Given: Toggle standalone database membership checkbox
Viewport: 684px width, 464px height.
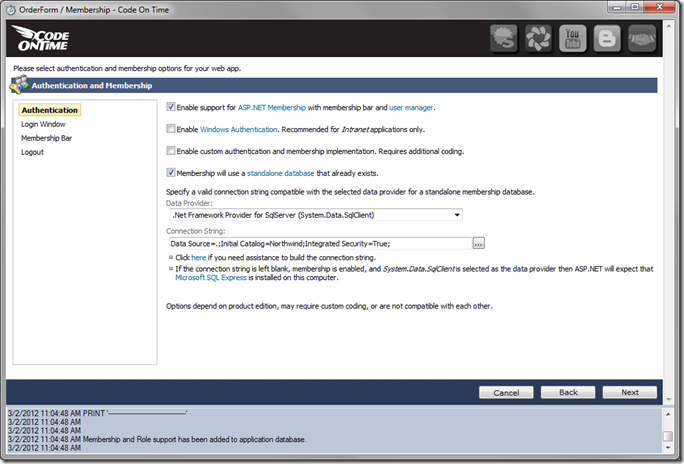Looking at the screenshot, I should pyautogui.click(x=171, y=173).
